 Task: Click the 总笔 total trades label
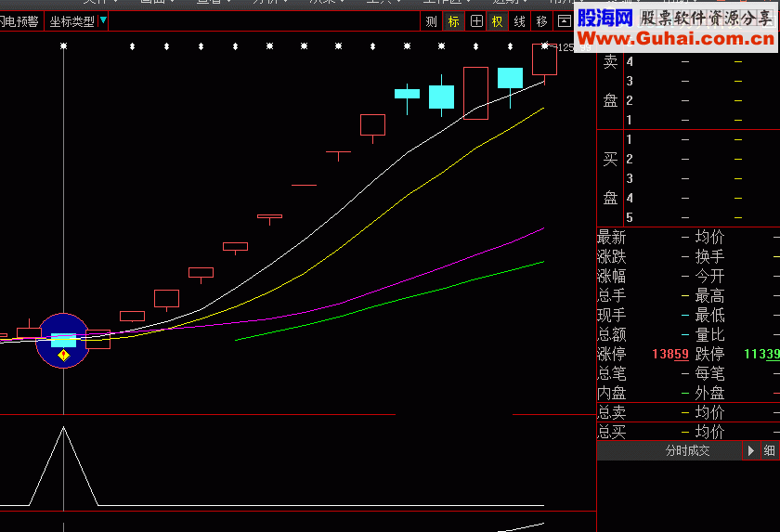tap(611, 373)
